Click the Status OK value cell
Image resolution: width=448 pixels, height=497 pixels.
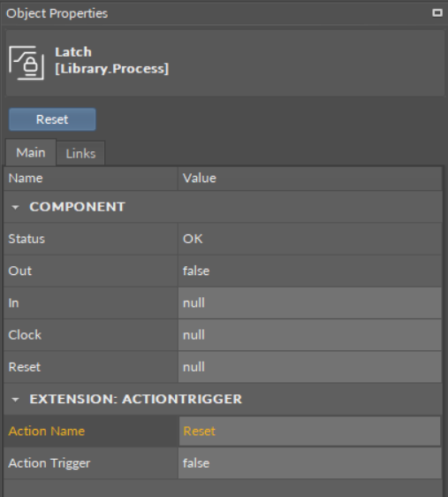pyautogui.click(x=310, y=239)
